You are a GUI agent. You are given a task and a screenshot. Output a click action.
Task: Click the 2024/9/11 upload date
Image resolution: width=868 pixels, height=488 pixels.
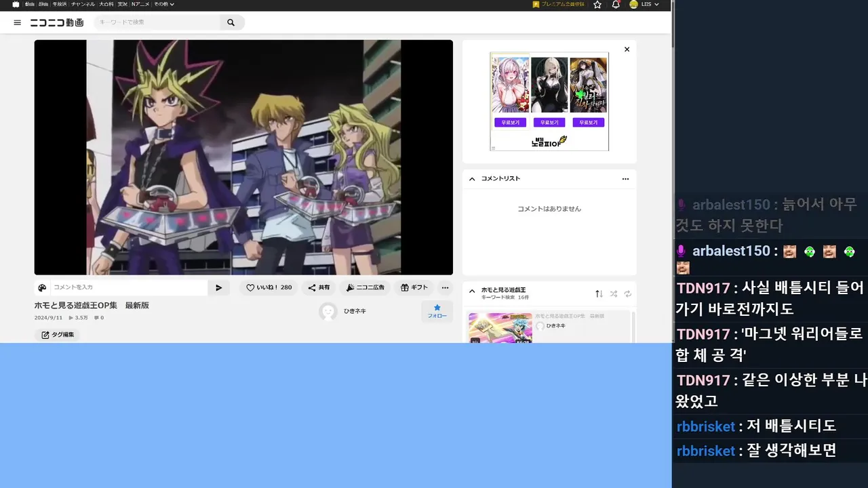(48, 318)
